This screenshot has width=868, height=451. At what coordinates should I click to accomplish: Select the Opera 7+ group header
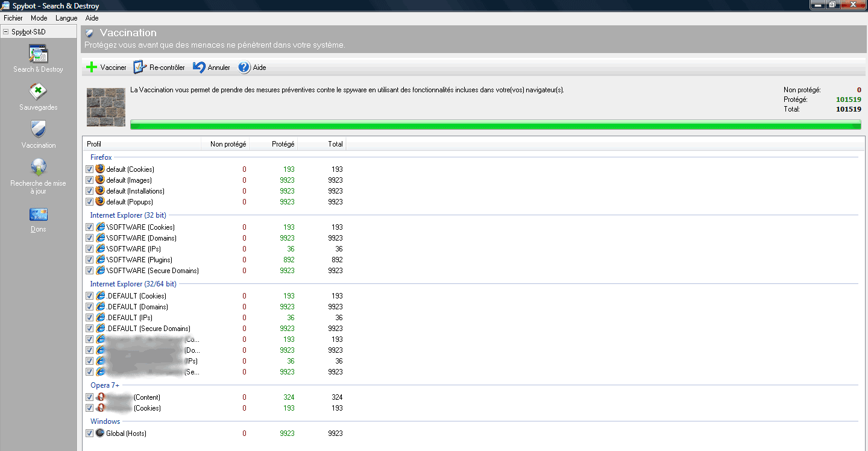pyautogui.click(x=105, y=385)
